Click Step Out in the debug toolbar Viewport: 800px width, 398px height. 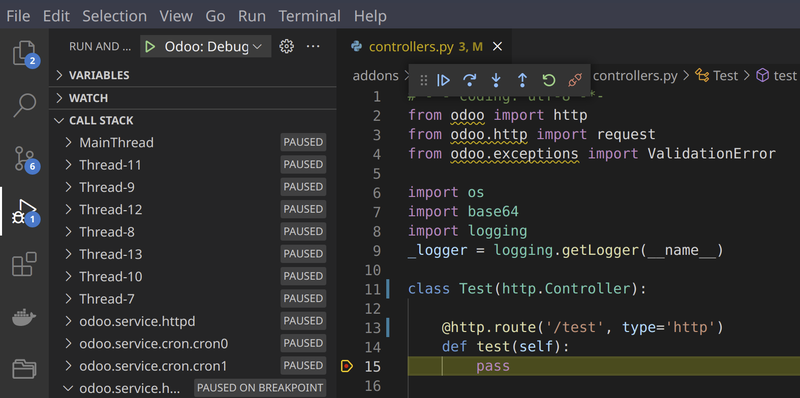[x=522, y=80]
